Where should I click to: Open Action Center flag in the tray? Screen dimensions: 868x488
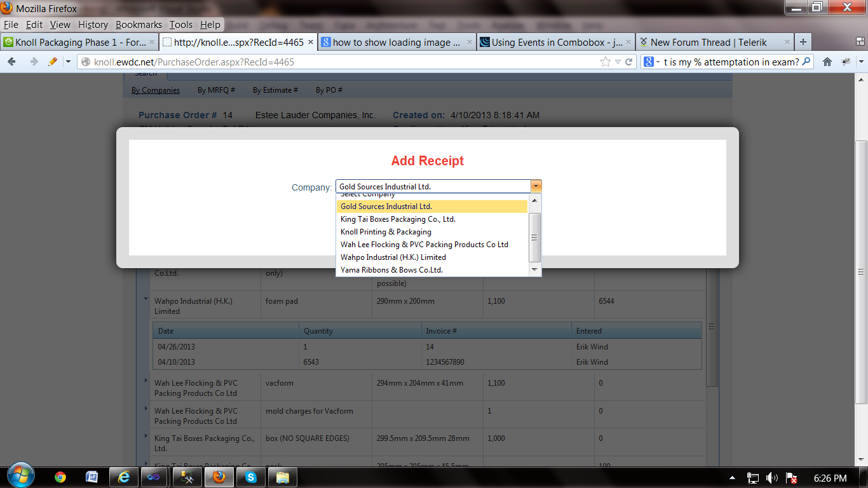791,478
